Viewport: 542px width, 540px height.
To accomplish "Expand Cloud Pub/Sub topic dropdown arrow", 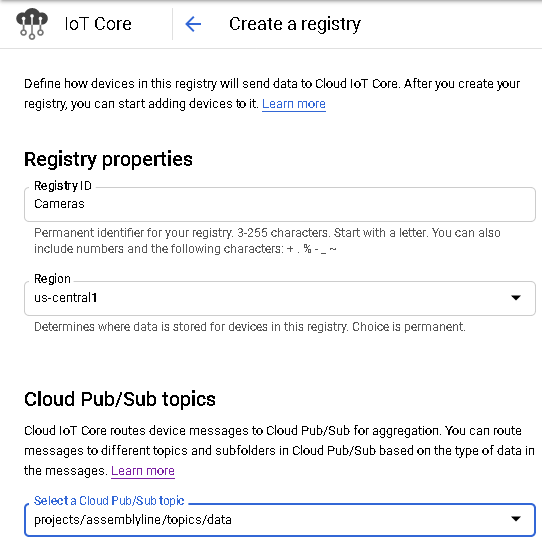I will 516,519.
